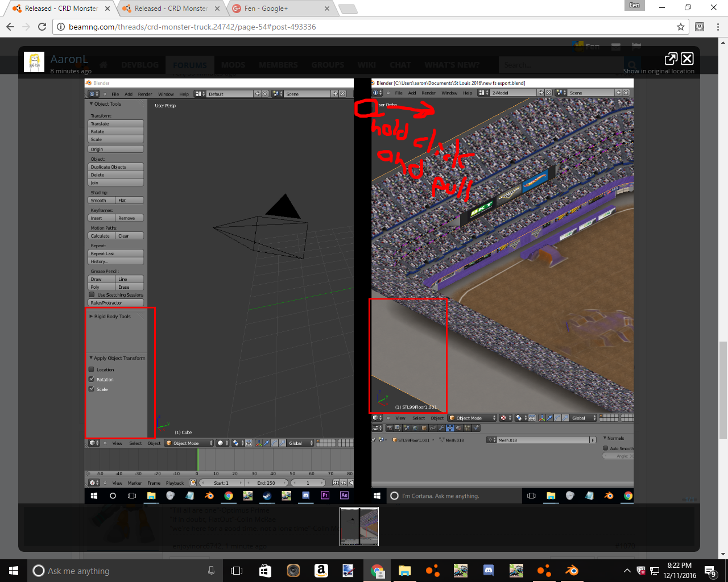Click left Blender's timeline editor type icon

94,483
